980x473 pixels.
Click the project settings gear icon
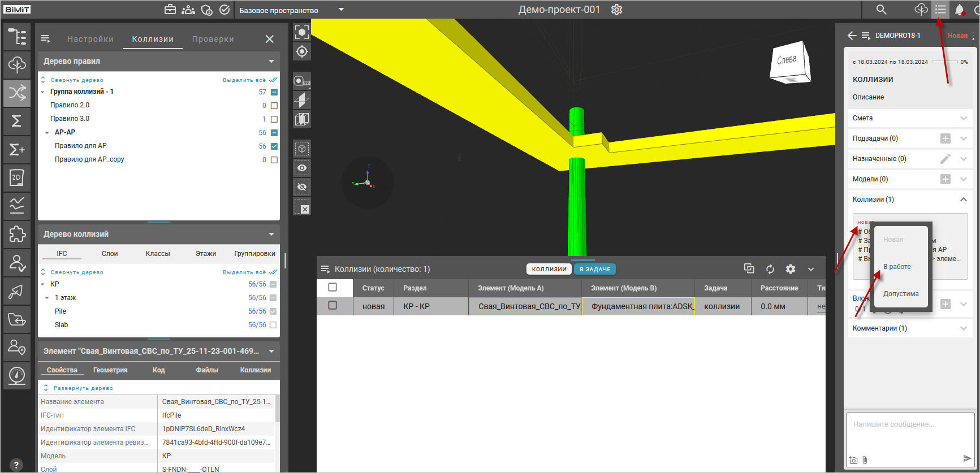click(x=616, y=10)
